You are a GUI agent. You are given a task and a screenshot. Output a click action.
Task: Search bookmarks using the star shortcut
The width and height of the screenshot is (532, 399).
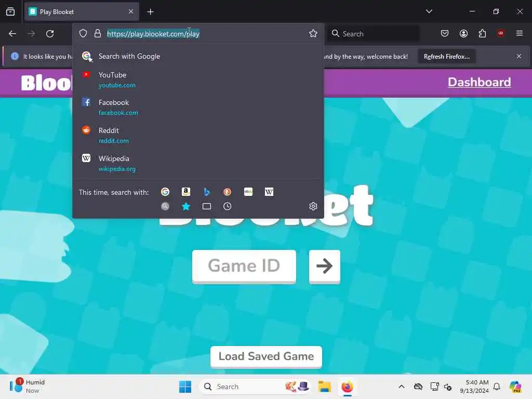pos(186,206)
